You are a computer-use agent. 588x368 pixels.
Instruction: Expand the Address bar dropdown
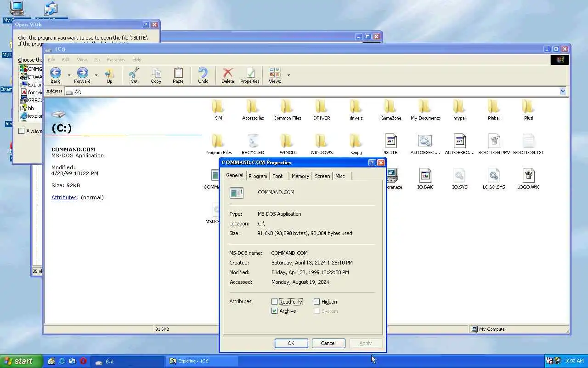tap(563, 92)
